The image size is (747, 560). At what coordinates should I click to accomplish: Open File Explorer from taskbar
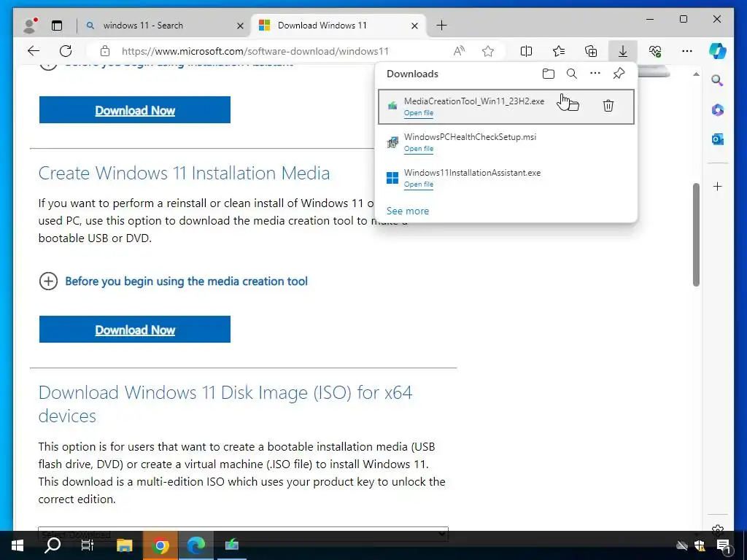(124, 545)
